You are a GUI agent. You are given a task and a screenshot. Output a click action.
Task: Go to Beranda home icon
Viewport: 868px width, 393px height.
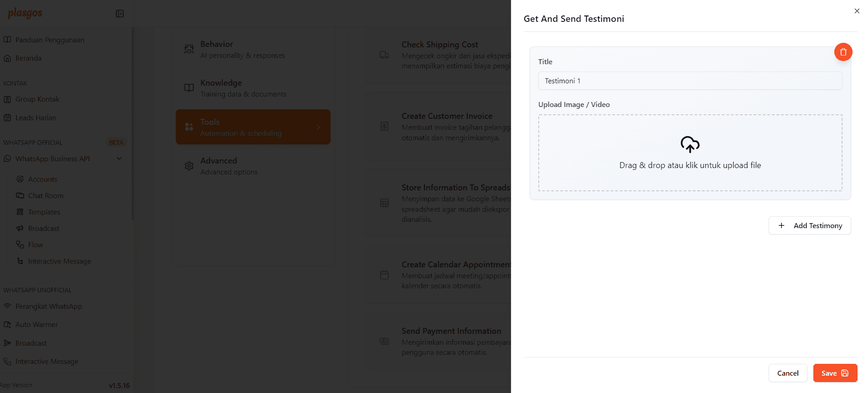tap(7, 58)
